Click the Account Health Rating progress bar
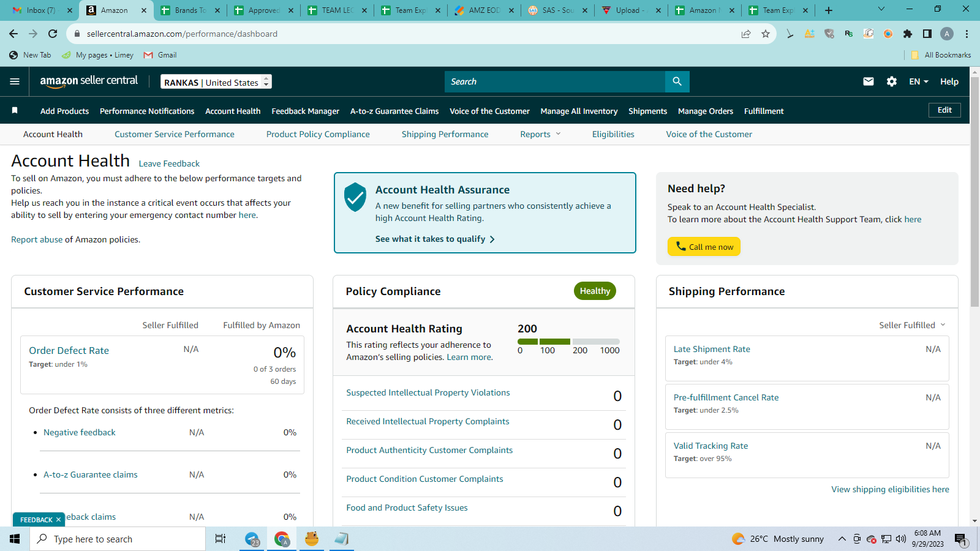The height and width of the screenshot is (551, 980). tap(568, 342)
